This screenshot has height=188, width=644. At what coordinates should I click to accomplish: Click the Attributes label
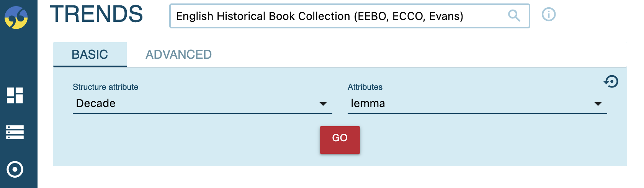pos(365,87)
